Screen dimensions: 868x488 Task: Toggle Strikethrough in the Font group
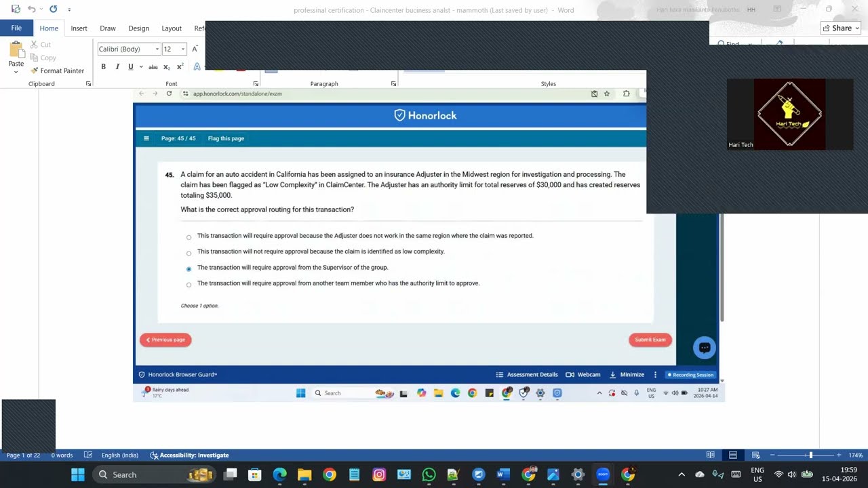(153, 66)
